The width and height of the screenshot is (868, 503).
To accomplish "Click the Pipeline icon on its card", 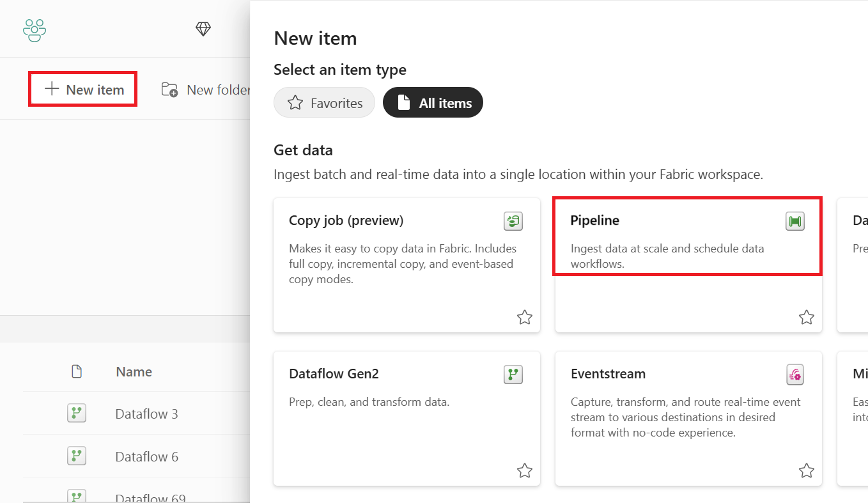I will point(794,221).
